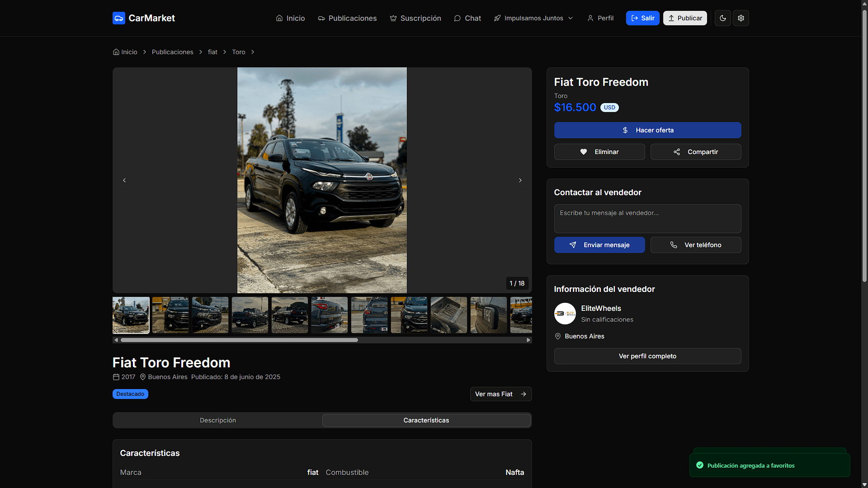
Task: Toggle dark mode with the moon icon
Action: (x=723, y=18)
